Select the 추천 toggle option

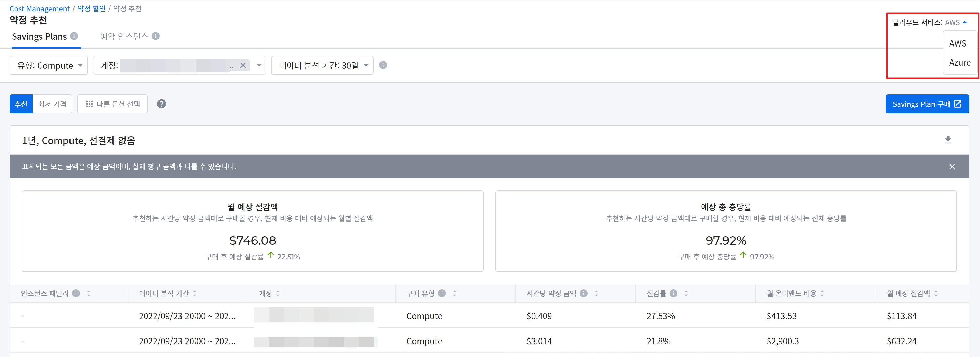[x=21, y=104]
